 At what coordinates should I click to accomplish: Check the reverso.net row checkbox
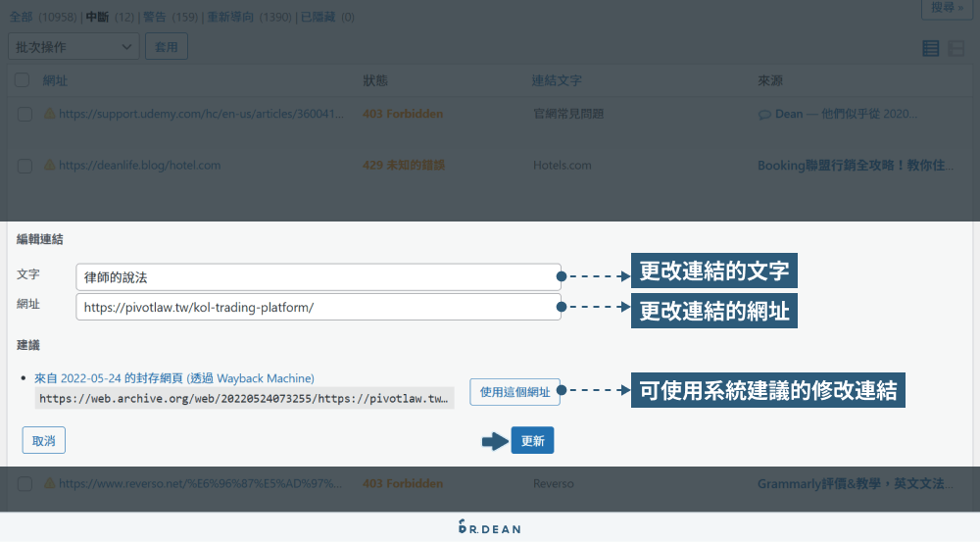tap(25, 484)
